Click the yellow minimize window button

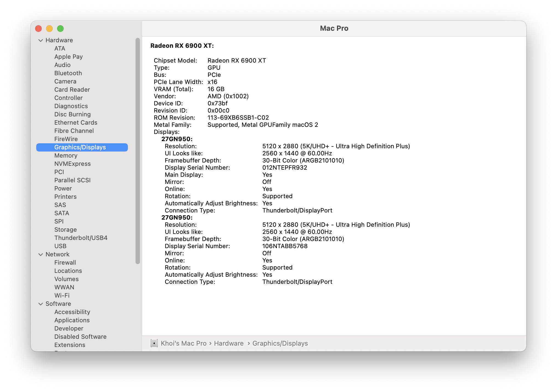click(x=49, y=29)
